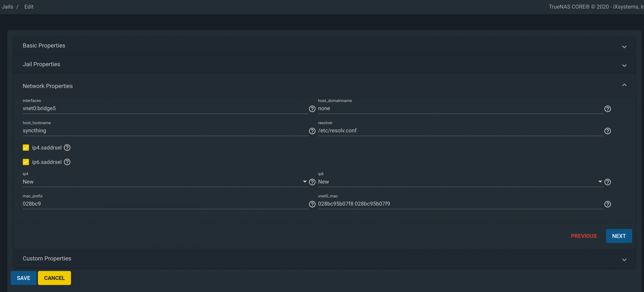Show help for mac_prefix field
The image size is (644, 292).
pos(312,204)
